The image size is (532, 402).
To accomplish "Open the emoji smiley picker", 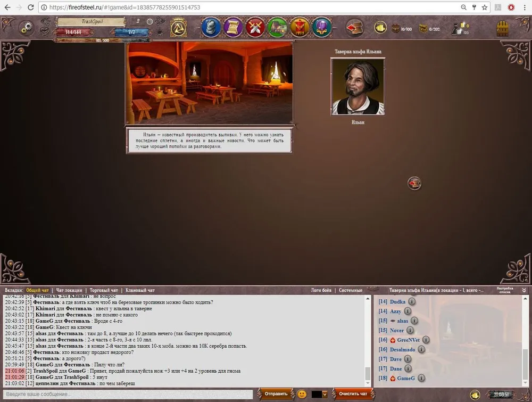I will click(302, 394).
